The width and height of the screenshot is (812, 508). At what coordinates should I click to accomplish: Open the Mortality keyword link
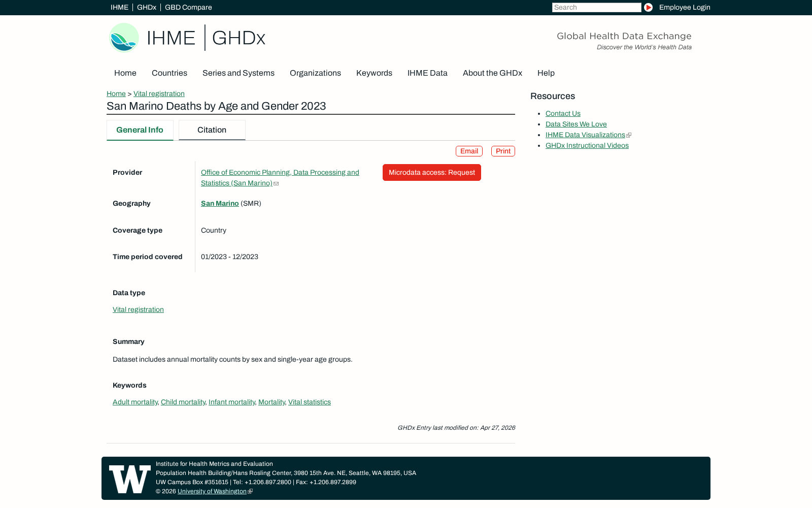pos(272,402)
